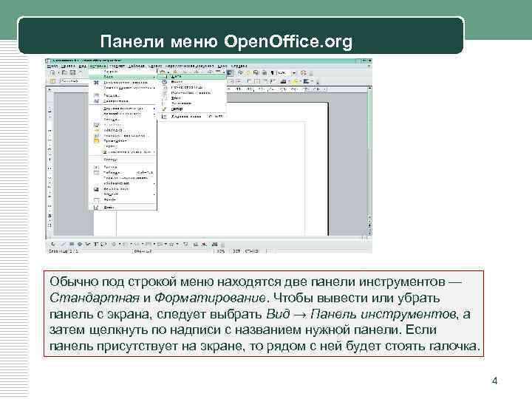
Task: Open the Файл menu in menu bar
Action: point(52,66)
